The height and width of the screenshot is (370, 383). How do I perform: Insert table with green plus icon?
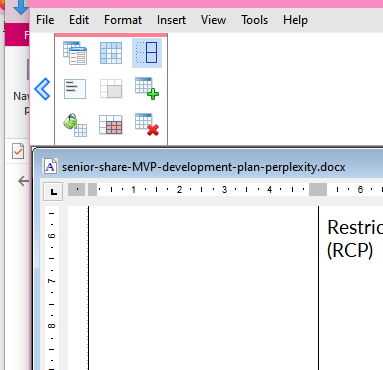coord(147,89)
